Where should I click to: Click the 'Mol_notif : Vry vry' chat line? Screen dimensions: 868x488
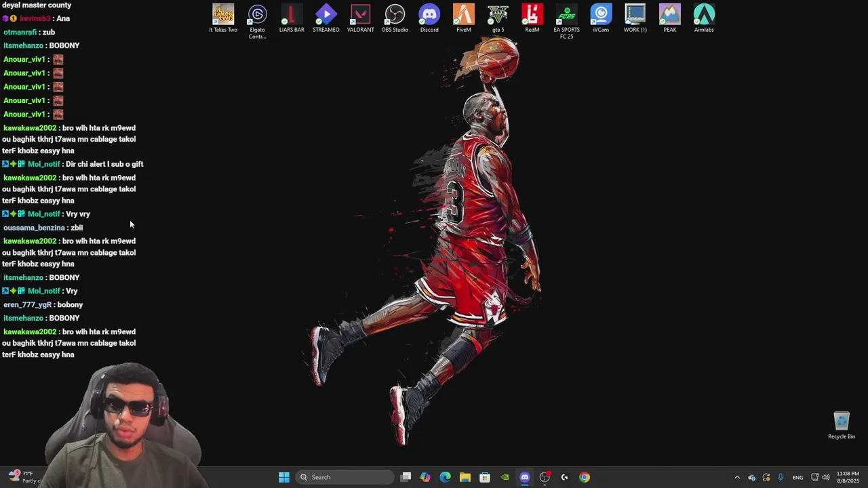pos(46,214)
